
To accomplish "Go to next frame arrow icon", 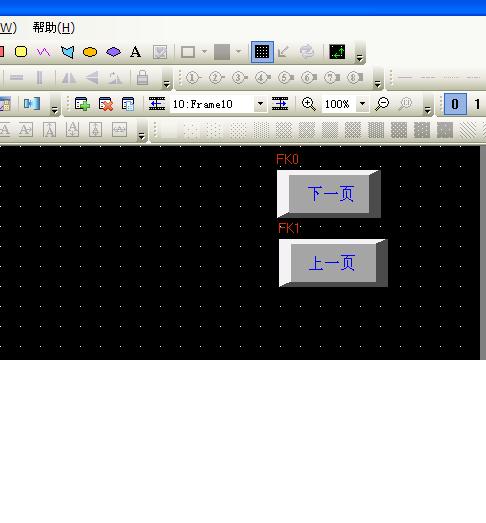I will tap(280, 104).
